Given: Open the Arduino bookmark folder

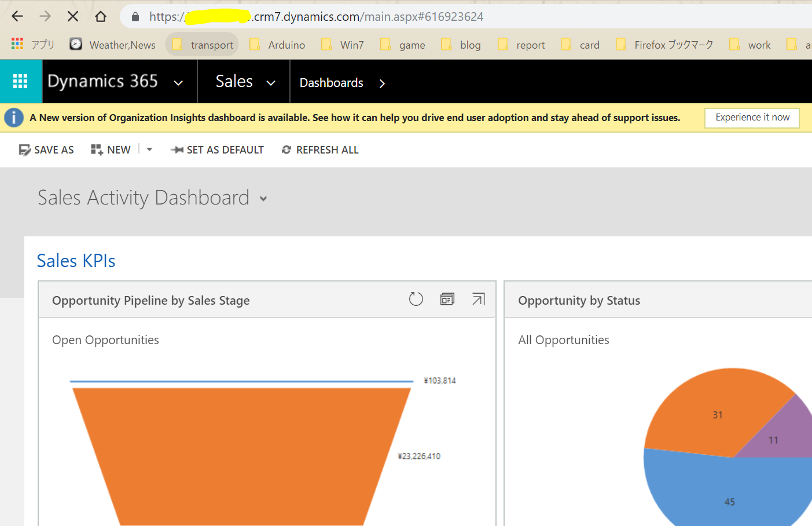Looking at the screenshot, I should 277,44.
